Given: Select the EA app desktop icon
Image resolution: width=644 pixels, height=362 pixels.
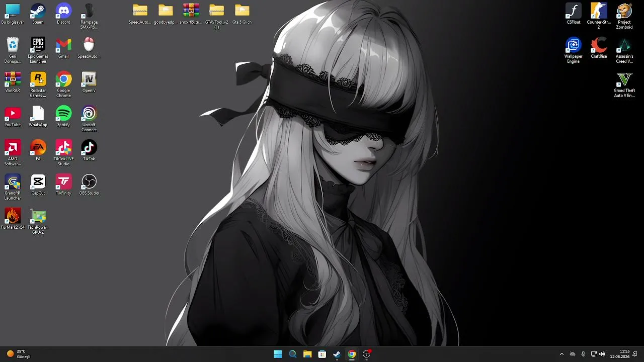Looking at the screenshot, I should pos(38,151).
